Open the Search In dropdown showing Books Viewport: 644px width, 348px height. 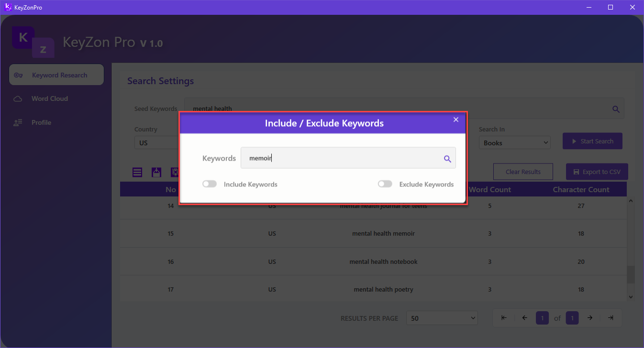[514, 142]
